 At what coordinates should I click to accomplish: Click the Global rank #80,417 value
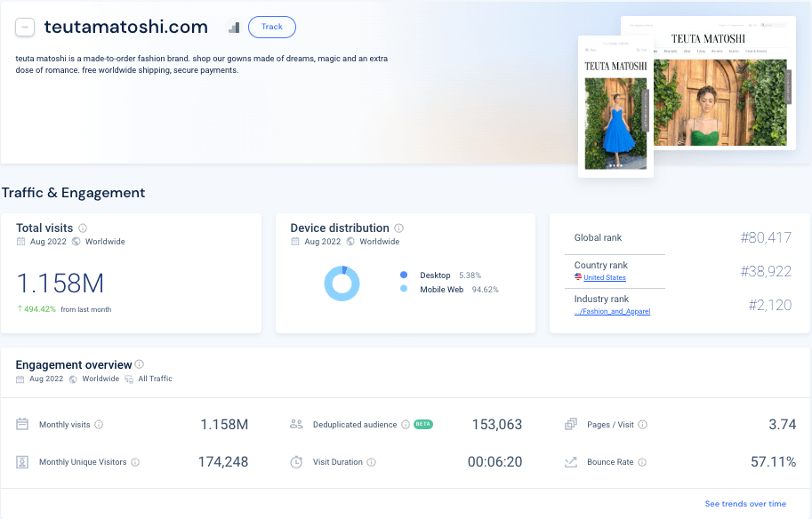[x=766, y=237]
